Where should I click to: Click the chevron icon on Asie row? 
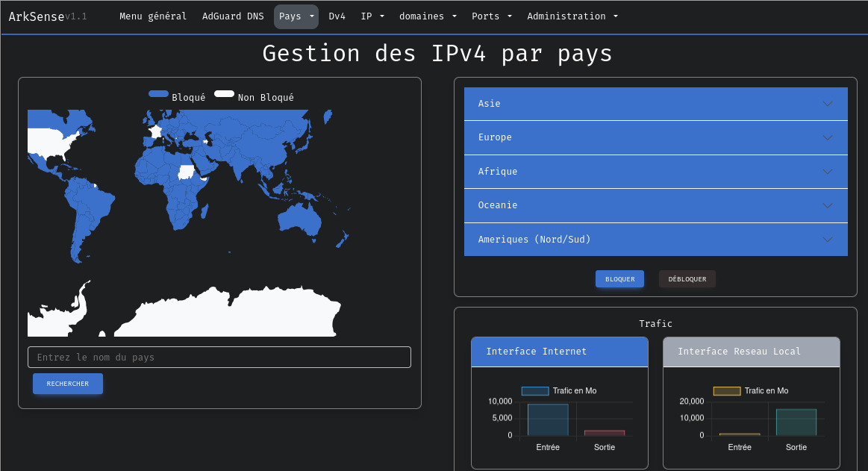(828, 104)
